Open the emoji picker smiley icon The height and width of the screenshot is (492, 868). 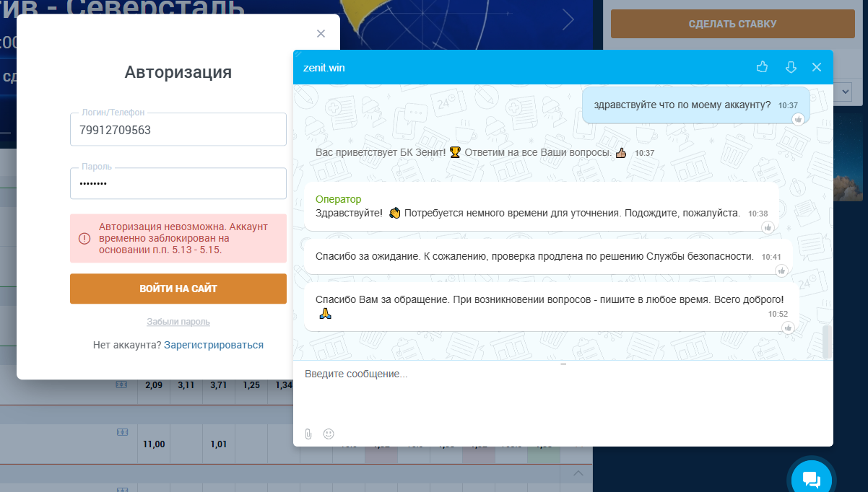pos(329,434)
